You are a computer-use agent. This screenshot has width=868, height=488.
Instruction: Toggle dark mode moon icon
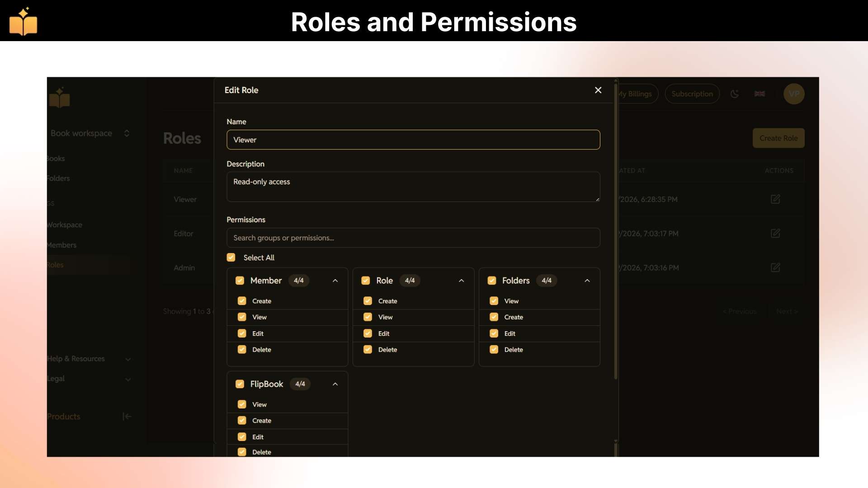pos(735,94)
